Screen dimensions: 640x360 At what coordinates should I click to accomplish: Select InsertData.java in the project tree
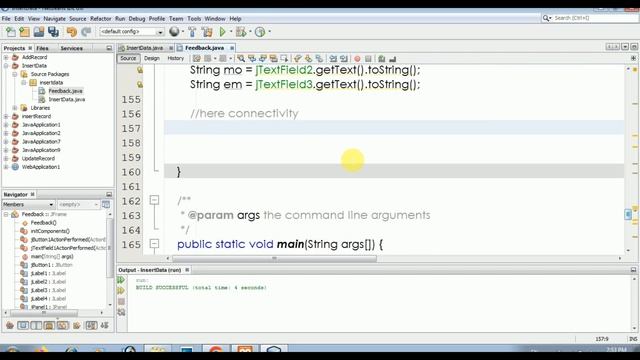[x=67, y=100]
